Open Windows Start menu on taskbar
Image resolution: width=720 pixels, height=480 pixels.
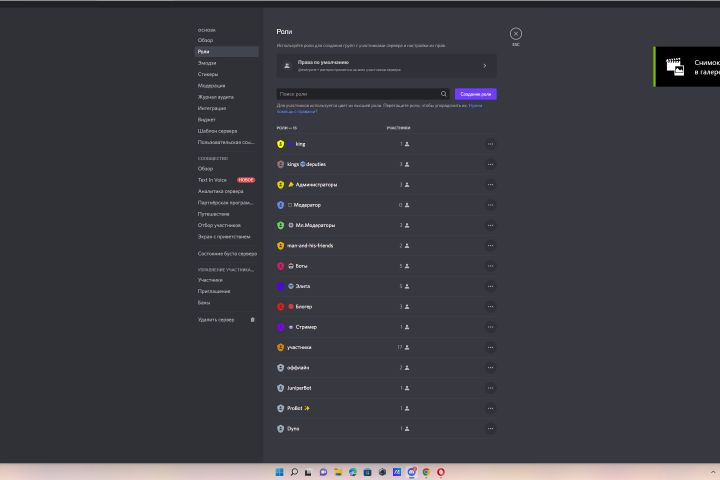(x=279, y=472)
